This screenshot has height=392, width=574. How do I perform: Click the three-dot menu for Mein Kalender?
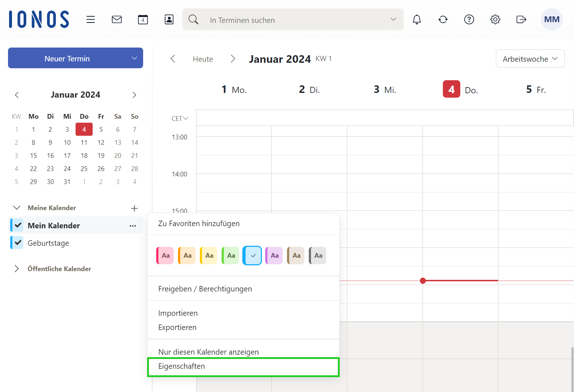[133, 226]
